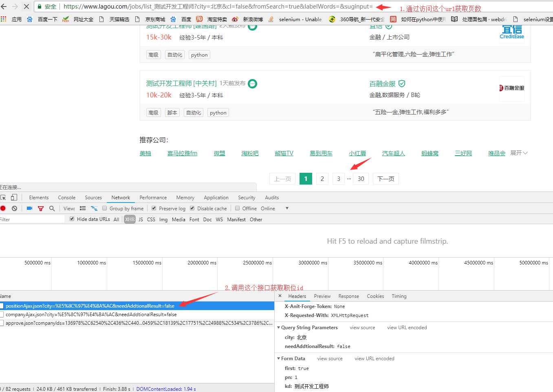
Task: Switch to the Elements tab
Action: pyautogui.click(x=39, y=197)
